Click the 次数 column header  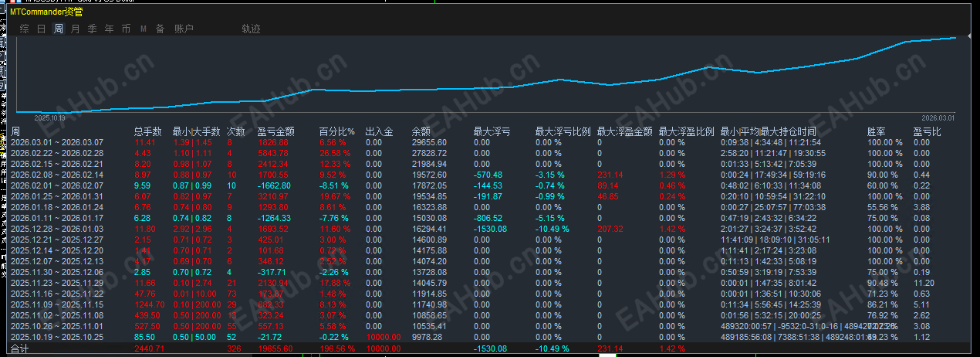[x=235, y=131]
